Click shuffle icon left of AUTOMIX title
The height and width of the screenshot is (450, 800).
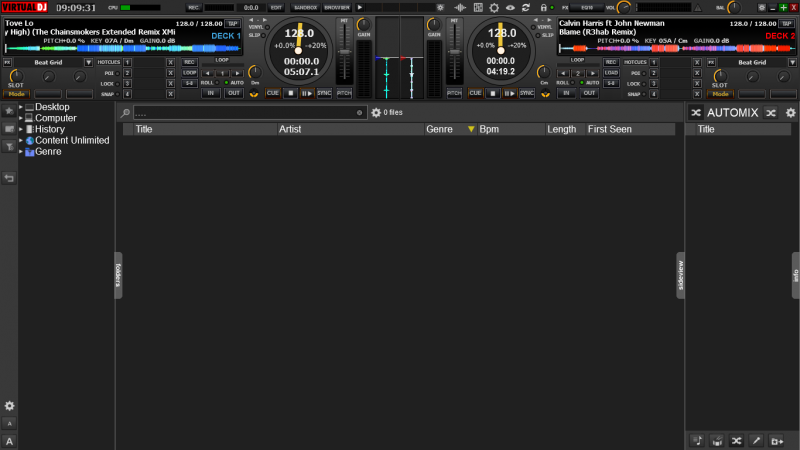point(696,113)
